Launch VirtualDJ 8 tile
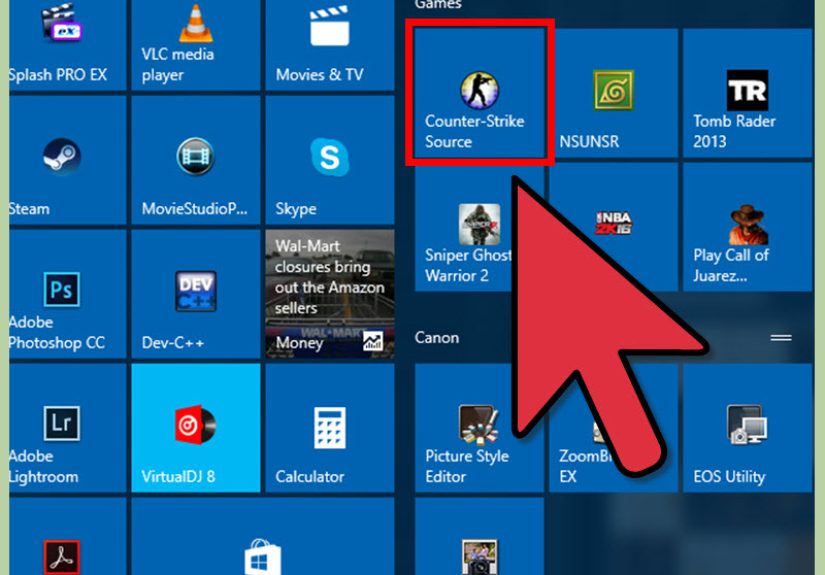This screenshot has height=575, width=825. coord(196,428)
